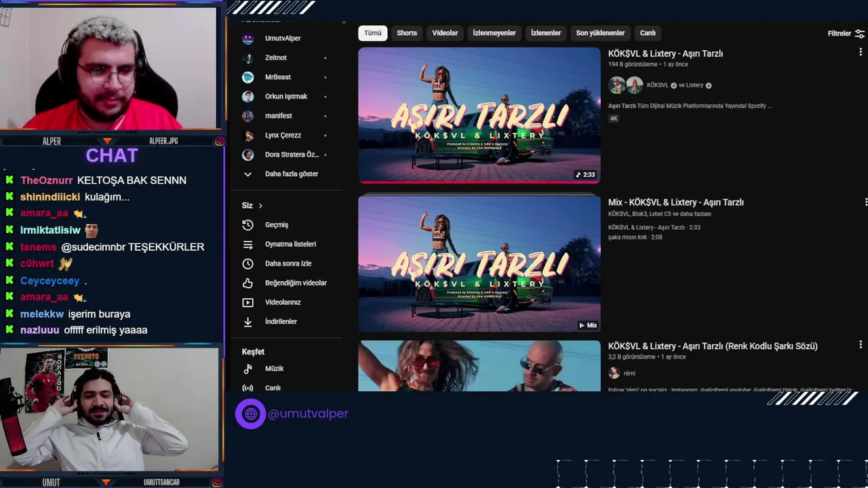Image resolution: width=868 pixels, height=488 pixels.
Task: Click the @umutvalper handle text
Action: click(x=308, y=413)
